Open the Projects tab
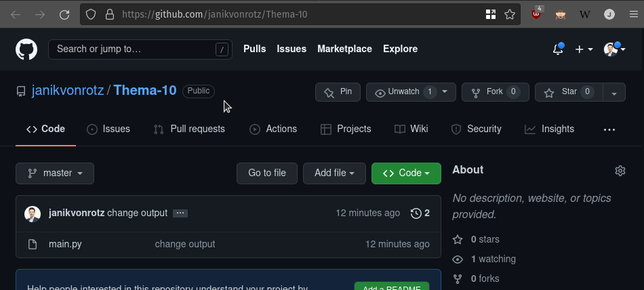Viewport: 644px width, 290px height. 346,129
